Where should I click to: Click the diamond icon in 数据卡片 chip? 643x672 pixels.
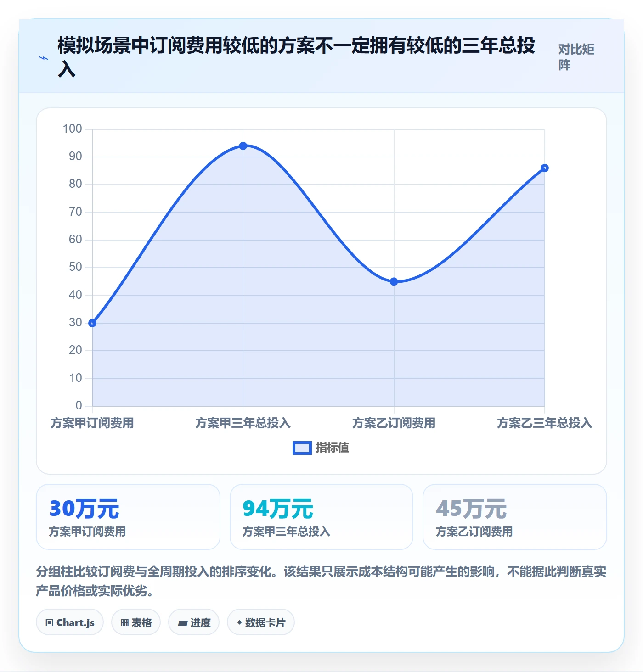pos(239,622)
